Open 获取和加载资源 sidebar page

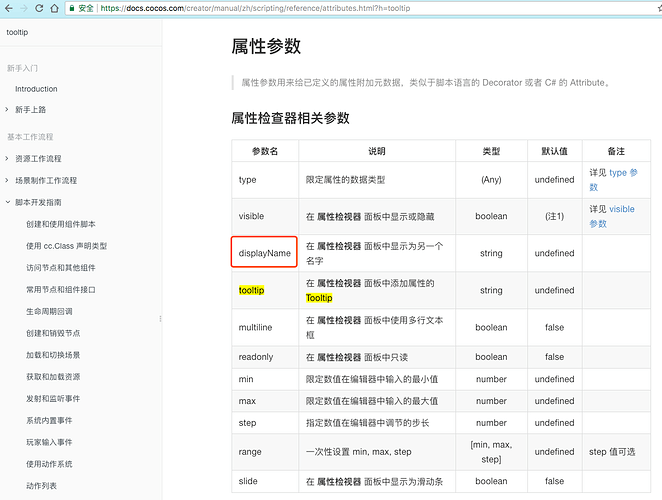[53, 377]
